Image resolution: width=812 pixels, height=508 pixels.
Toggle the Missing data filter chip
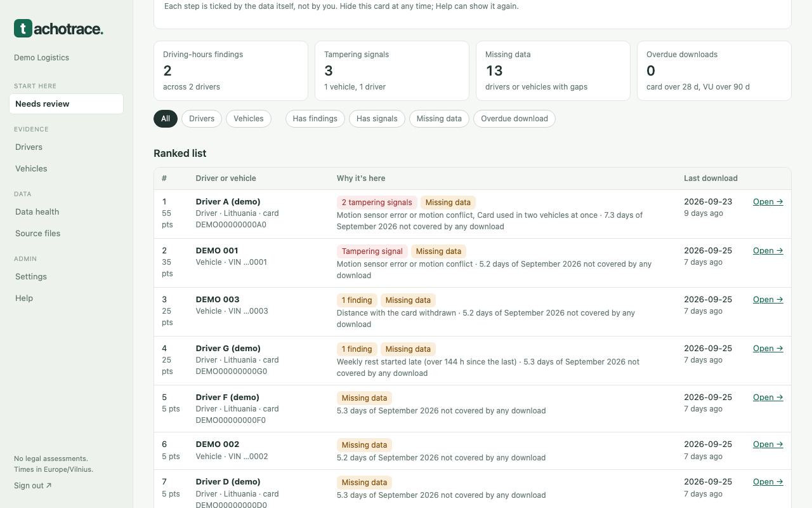(439, 119)
